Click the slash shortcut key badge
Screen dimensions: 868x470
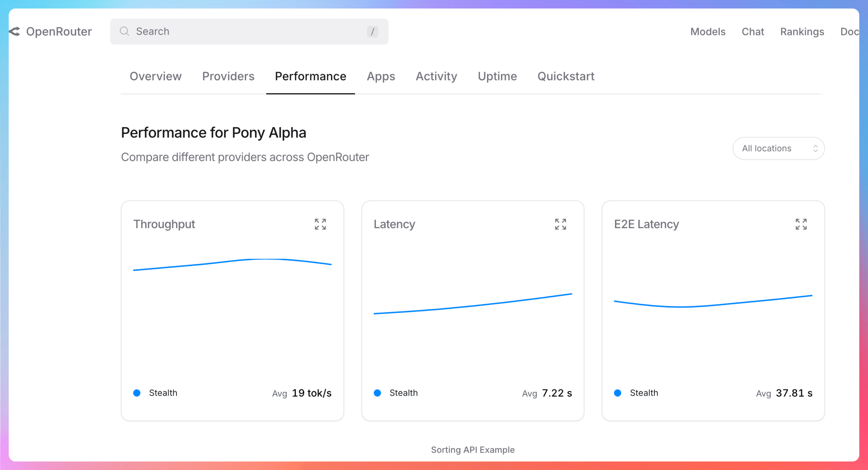(372, 32)
